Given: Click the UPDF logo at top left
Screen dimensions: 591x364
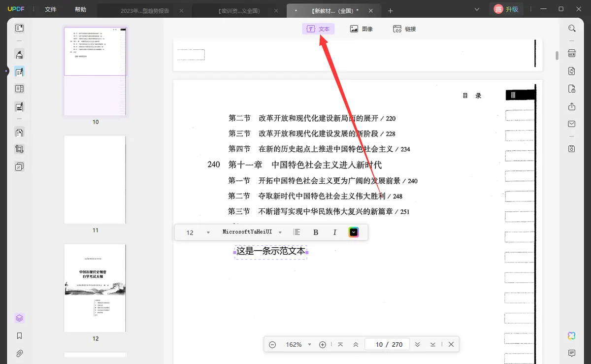Looking at the screenshot, I should pyautogui.click(x=16, y=9).
